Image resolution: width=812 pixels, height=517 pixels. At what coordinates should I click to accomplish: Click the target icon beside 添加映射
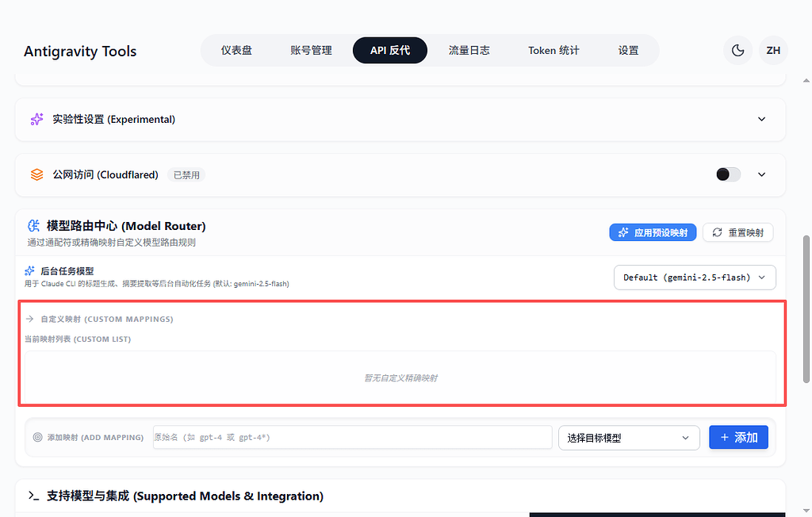coord(38,437)
